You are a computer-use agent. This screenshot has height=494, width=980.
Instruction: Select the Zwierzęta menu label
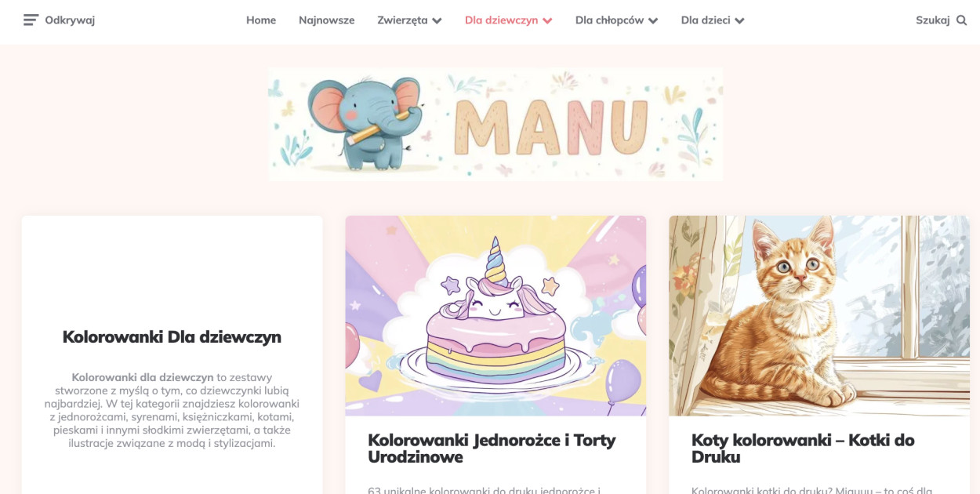(x=402, y=20)
